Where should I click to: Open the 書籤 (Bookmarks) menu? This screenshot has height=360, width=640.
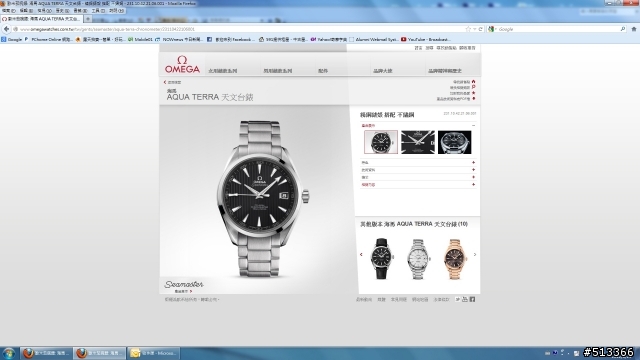pyautogui.click(x=80, y=11)
